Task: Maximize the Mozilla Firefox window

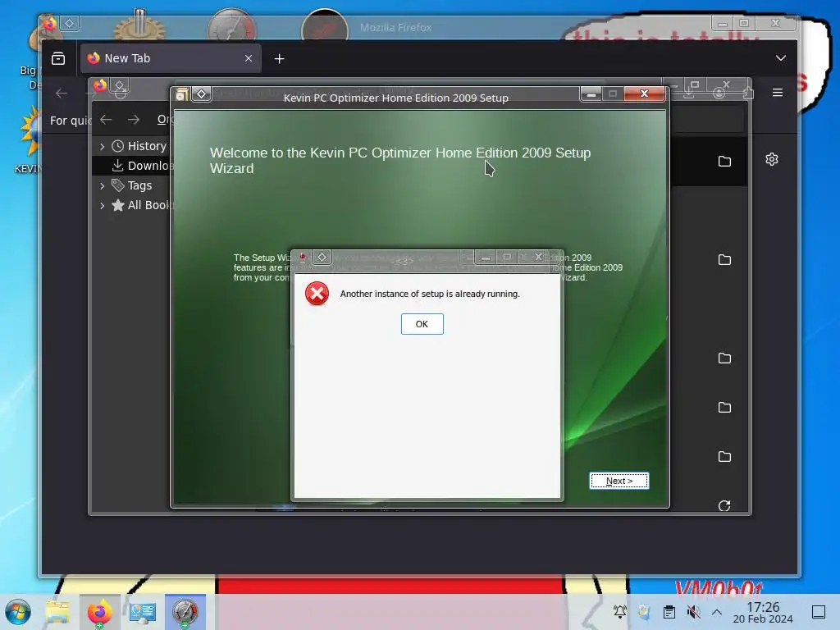Action: coord(744,23)
